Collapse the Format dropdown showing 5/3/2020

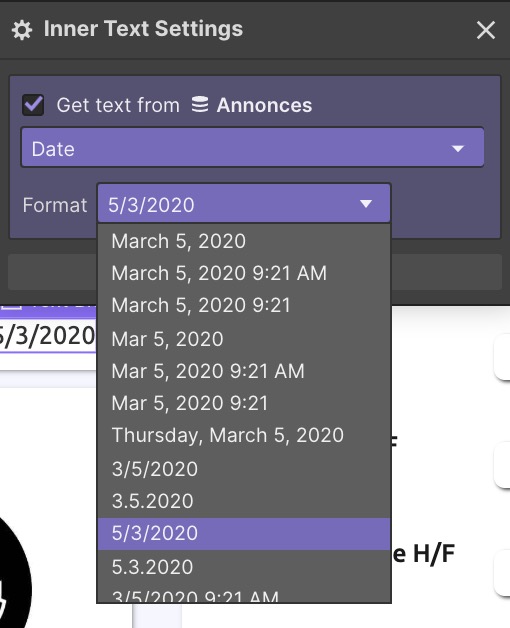(244, 203)
